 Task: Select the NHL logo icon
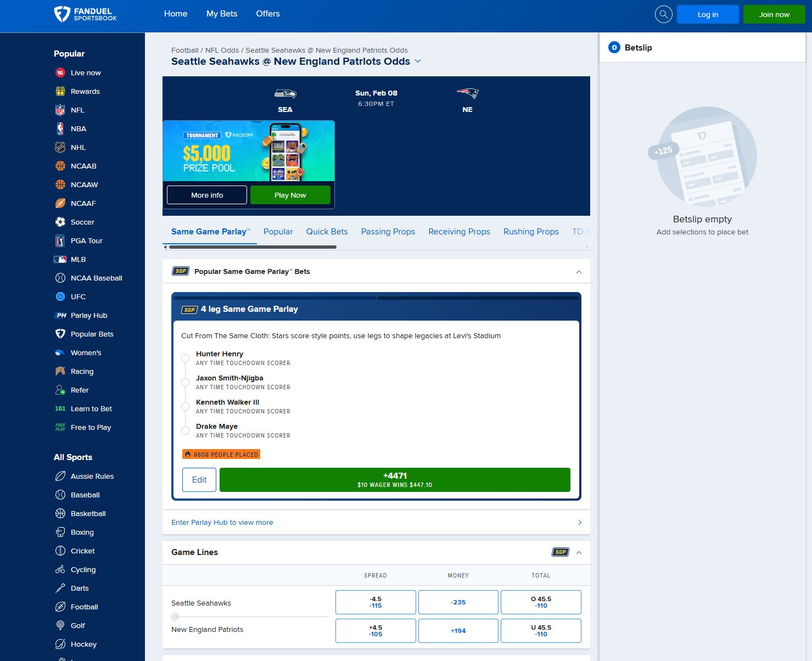point(60,147)
